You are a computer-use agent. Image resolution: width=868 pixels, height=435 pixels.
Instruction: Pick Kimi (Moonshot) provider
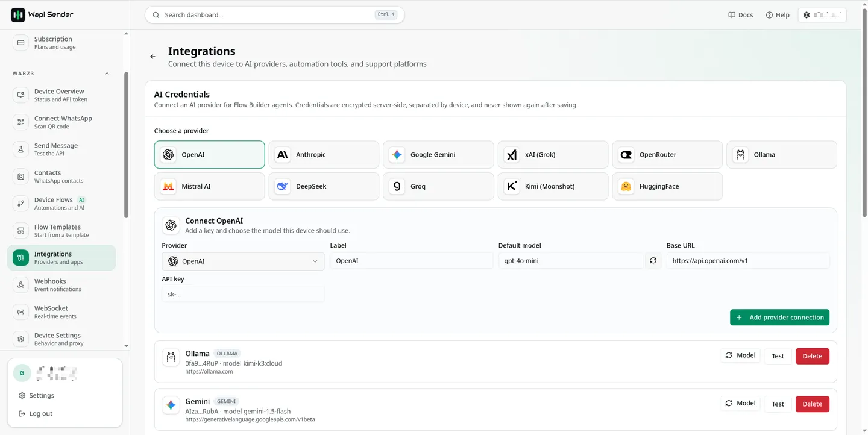(x=553, y=187)
